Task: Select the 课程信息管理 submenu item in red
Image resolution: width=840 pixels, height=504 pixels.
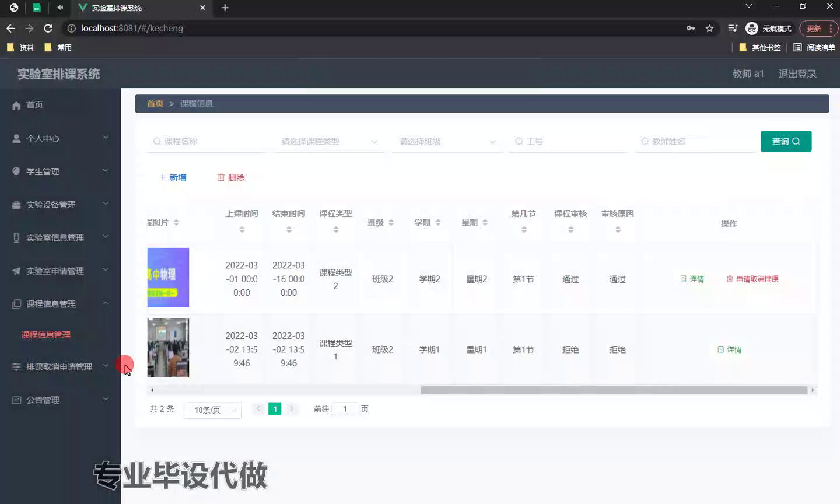Action: 46,335
